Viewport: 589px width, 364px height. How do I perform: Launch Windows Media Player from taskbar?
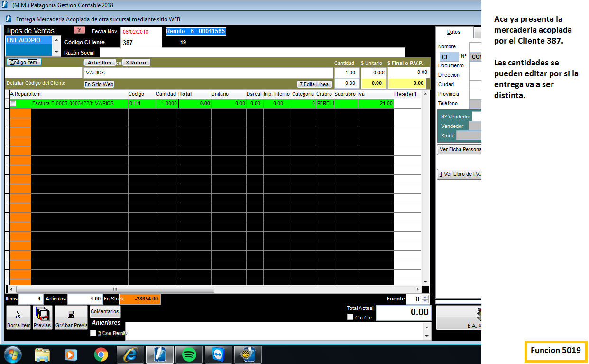(71, 354)
